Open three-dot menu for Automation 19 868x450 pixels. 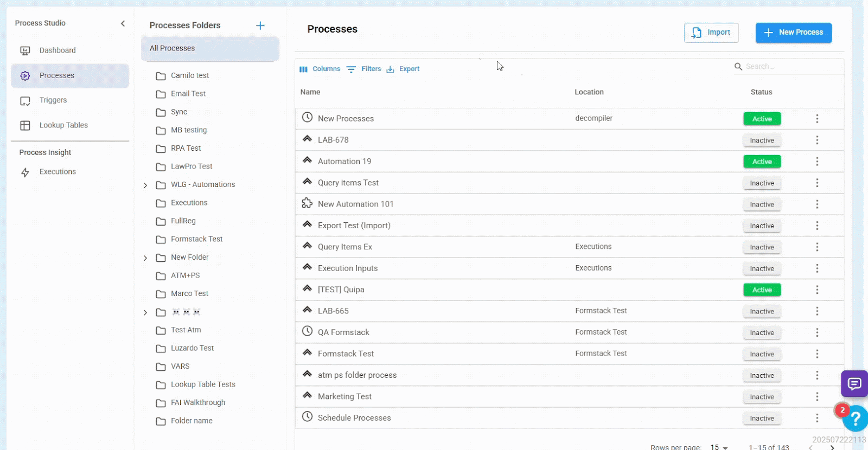click(x=817, y=162)
